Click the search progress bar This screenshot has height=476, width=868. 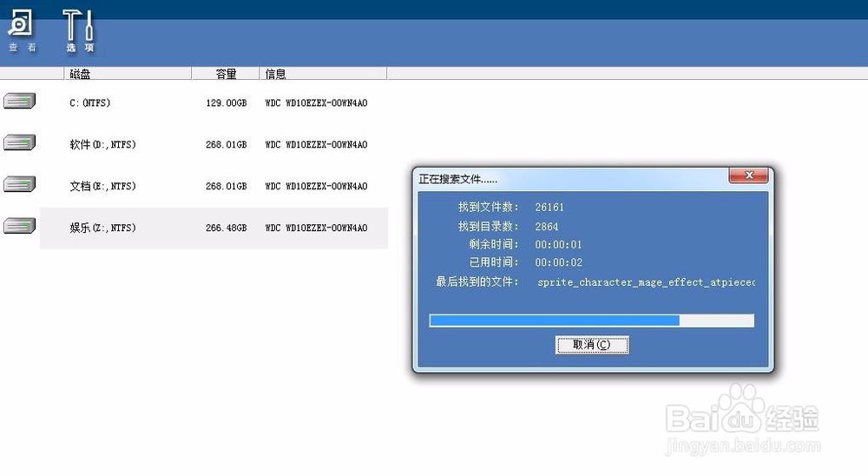coord(592,321)
